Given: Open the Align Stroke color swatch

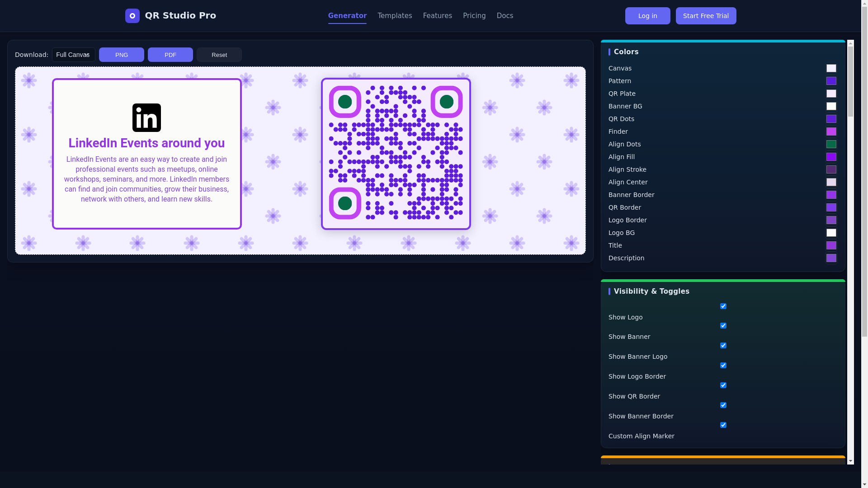Looking at the screenshot, I should point(831,169).
